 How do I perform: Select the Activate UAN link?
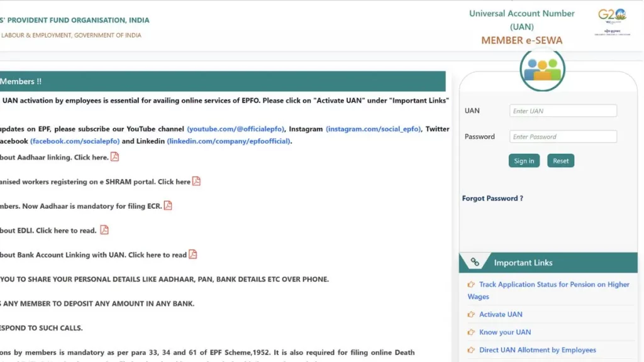[501, 314]
